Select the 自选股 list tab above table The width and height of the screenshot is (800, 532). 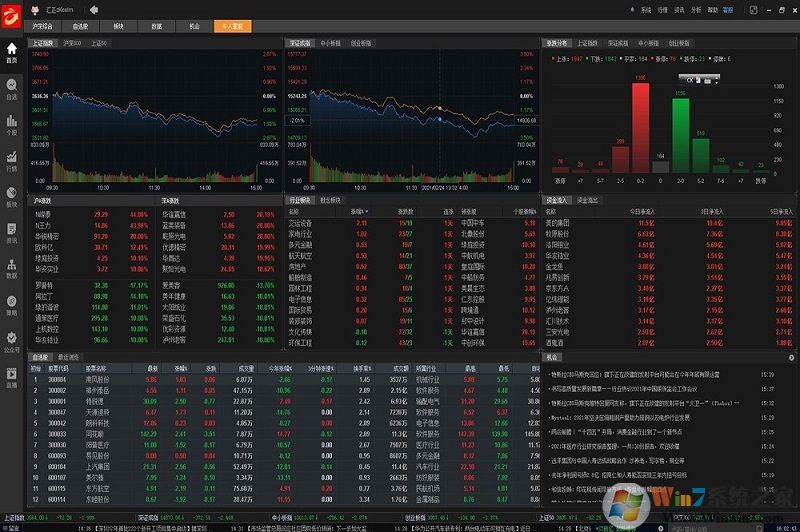point(40,357)
